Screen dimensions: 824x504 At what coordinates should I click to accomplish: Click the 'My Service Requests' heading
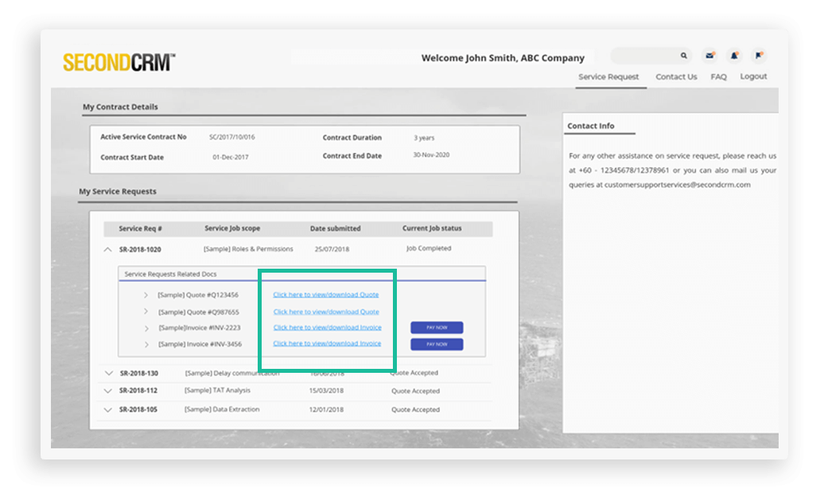(x=118, y=191)
